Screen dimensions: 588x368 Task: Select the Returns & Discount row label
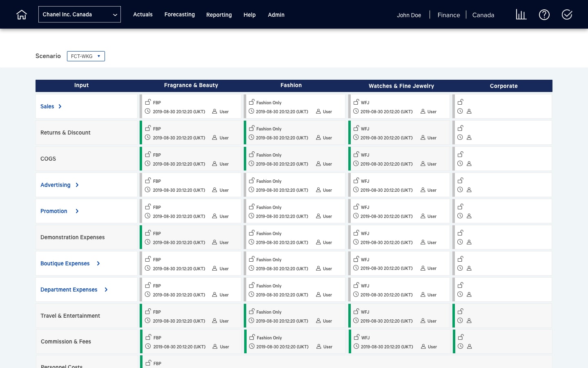[x=65, y=132]
